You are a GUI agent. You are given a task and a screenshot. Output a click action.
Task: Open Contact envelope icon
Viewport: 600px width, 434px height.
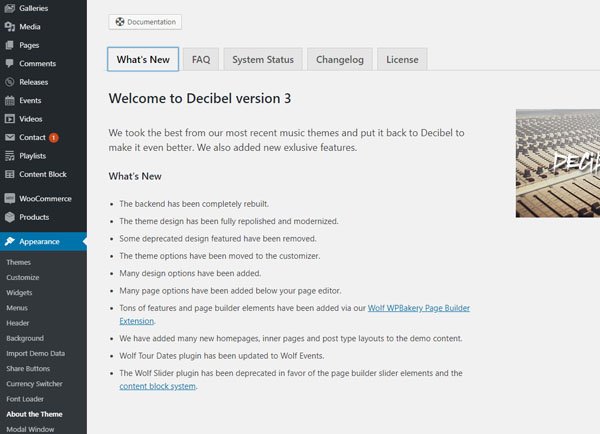point(10,137)
